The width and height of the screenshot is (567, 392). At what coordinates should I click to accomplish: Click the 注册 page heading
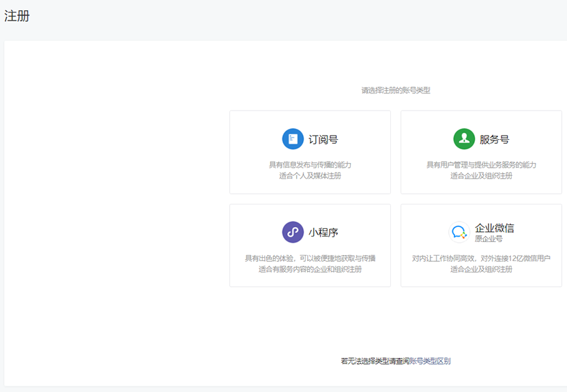pos(17,16)
